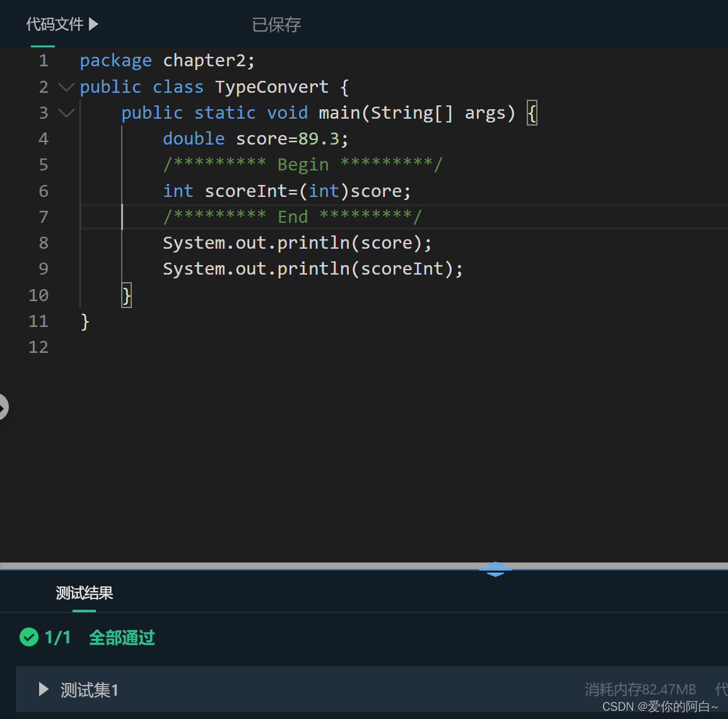This screenshot has width=728, height=719.
Task: Click the 已保存 save status text
Action: [x=276, y=24]
